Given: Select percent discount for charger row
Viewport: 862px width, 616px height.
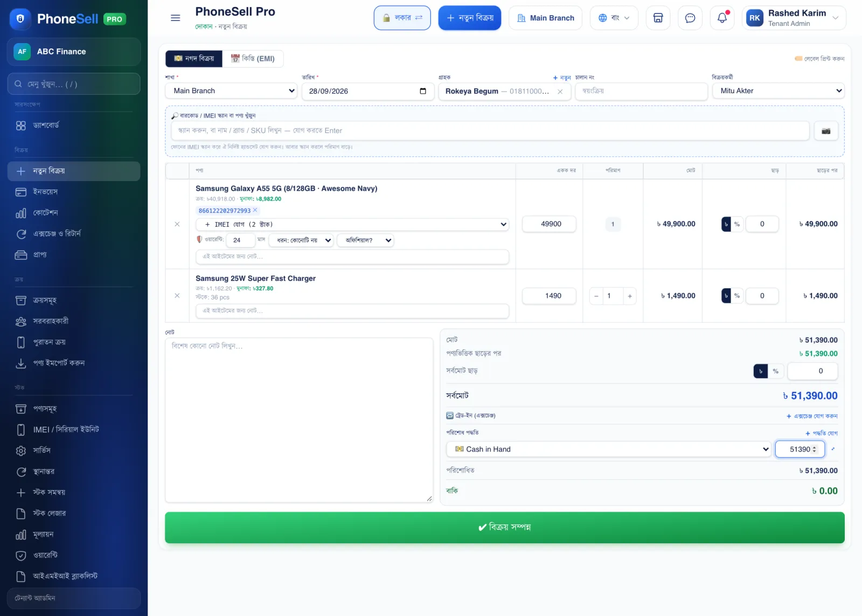Looking at the screenshot, I should coord(736,296).
